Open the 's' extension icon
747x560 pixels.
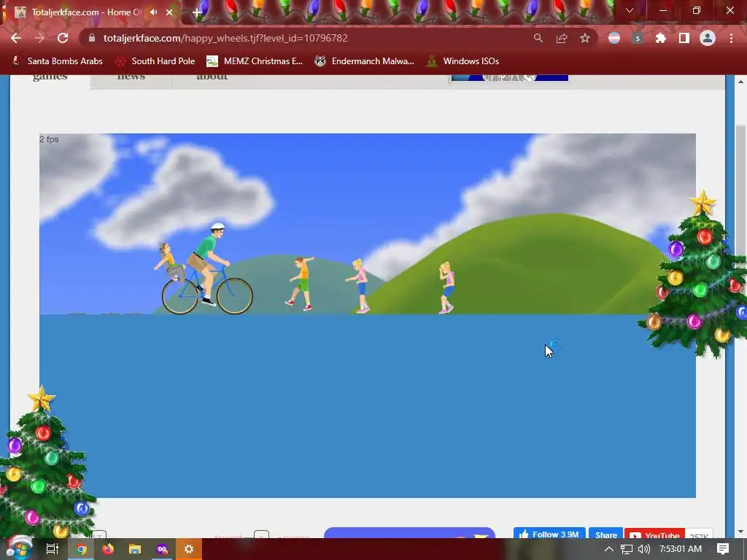click(x=638, y=38)
